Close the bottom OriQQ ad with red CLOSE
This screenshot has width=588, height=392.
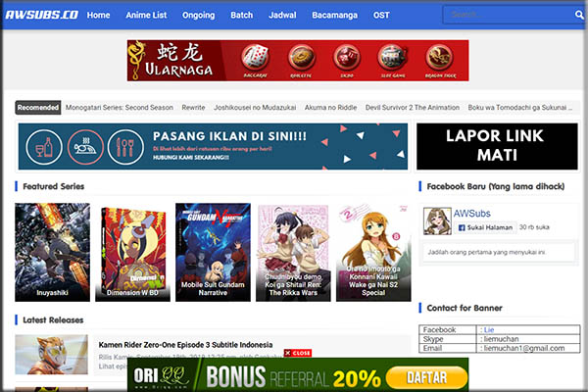click(x=298, y=353)
